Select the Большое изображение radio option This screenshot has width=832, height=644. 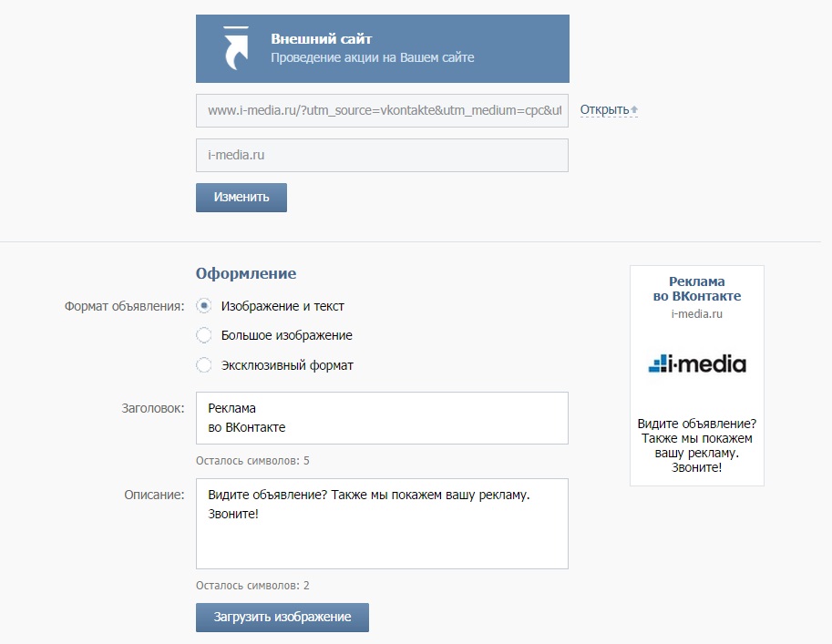click(x=204, y=335)
